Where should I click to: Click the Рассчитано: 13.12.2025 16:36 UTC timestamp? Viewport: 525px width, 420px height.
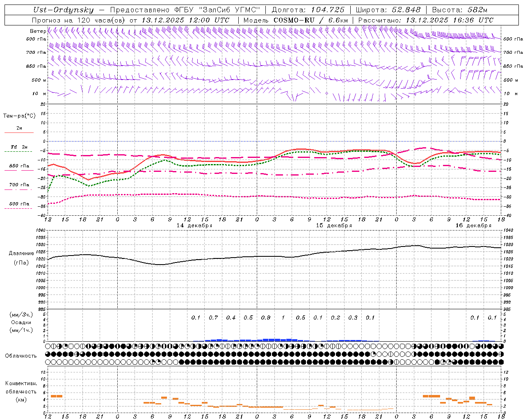[x=426, y=20]
